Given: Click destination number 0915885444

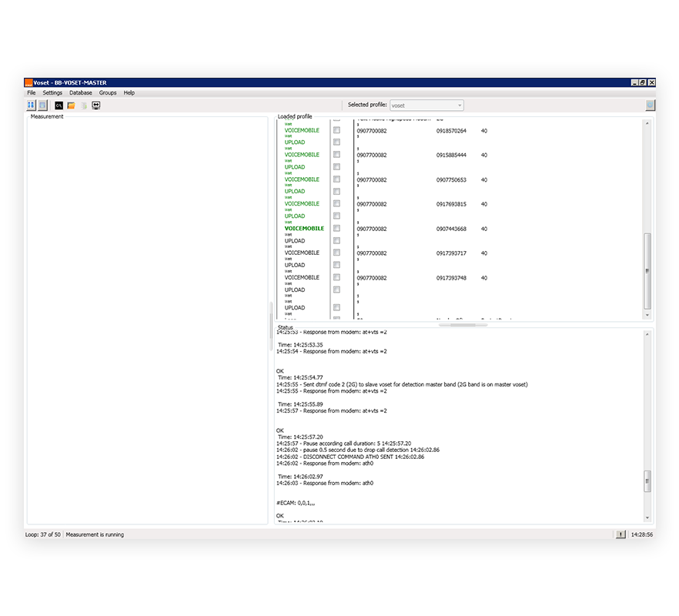Looking at the screenshot, I should click(451, 155).
